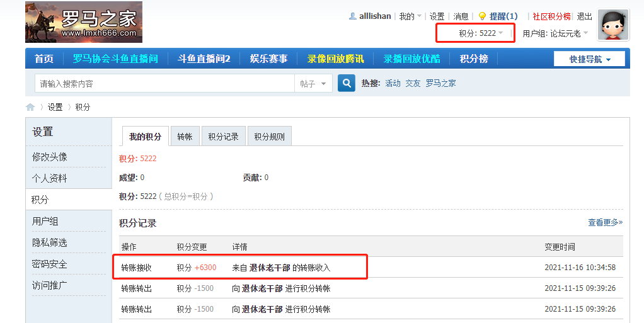This screenshot has width=644, height=323.
Task: Expand the 我的 menu in header
Action: click(x=410, y=16)
